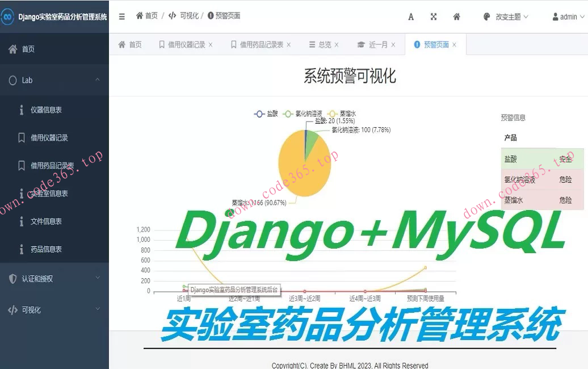Viewport: 588px width, 369px height.
Task: Click the green 安全 status cell for 盐酸
Action: (565, 159)
